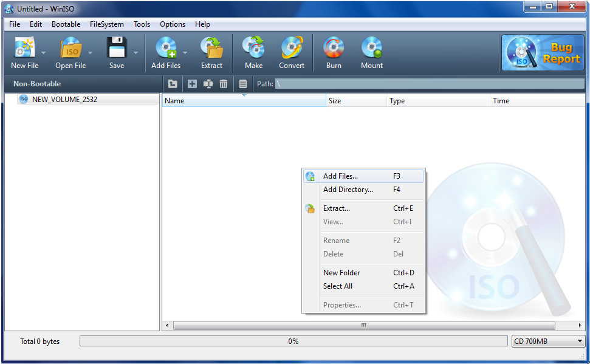Click the WinISO title bar app icon
This screenshot has width=590, height=364.
click(9, 9)
